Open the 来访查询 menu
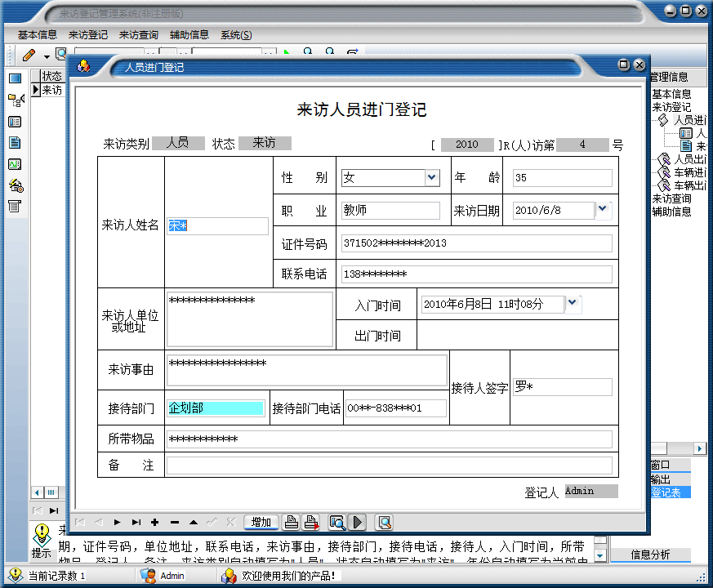 pos(138,35)
